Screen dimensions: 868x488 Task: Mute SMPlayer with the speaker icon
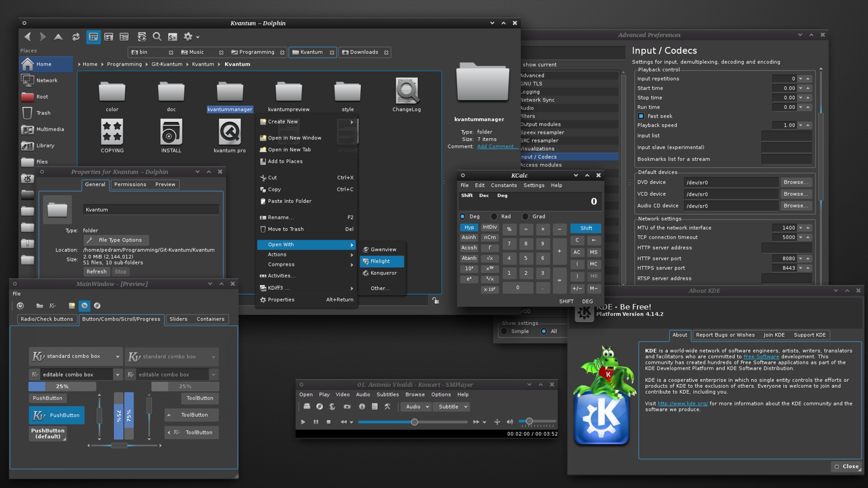tap(509, 422)
